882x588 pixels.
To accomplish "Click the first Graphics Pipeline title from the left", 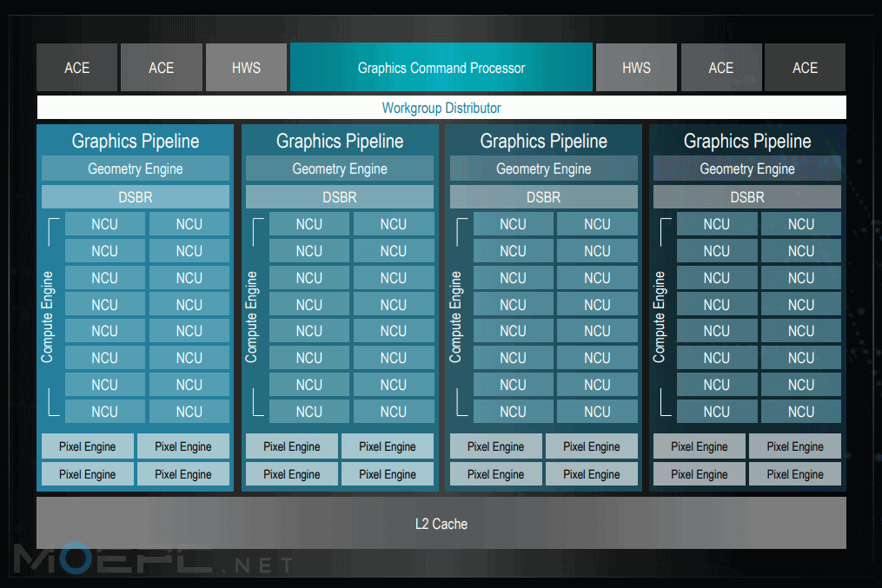I will coord(136,141).
